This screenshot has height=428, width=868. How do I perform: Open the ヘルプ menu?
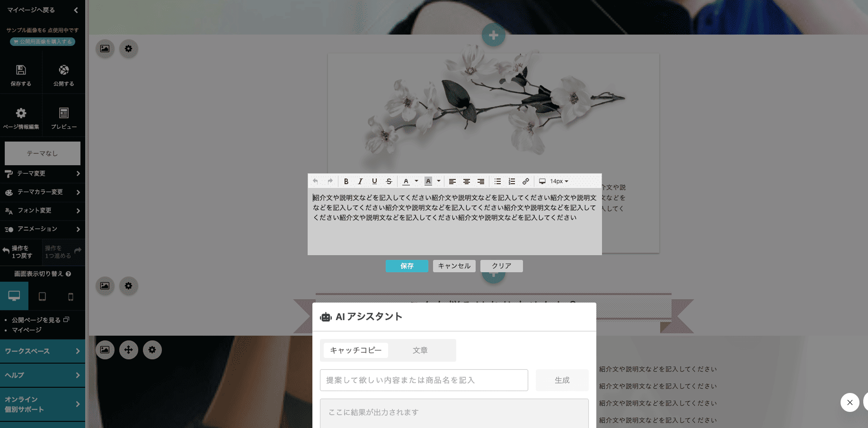click(43, 375)
